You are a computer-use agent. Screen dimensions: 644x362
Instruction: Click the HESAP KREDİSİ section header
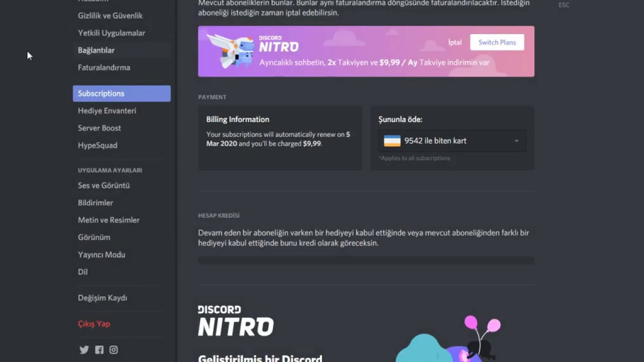pyautogui.click(x=219, y=216)
